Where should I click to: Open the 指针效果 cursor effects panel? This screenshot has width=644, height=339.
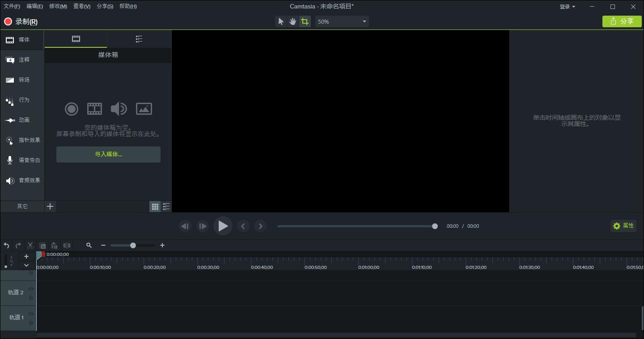[x=22, y=140]
